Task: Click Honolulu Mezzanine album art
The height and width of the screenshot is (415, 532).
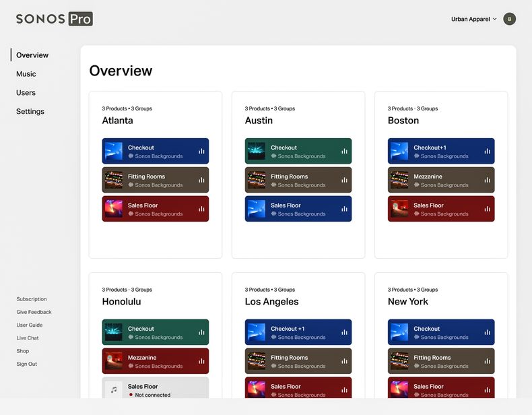Action: [x=114, y=361]
